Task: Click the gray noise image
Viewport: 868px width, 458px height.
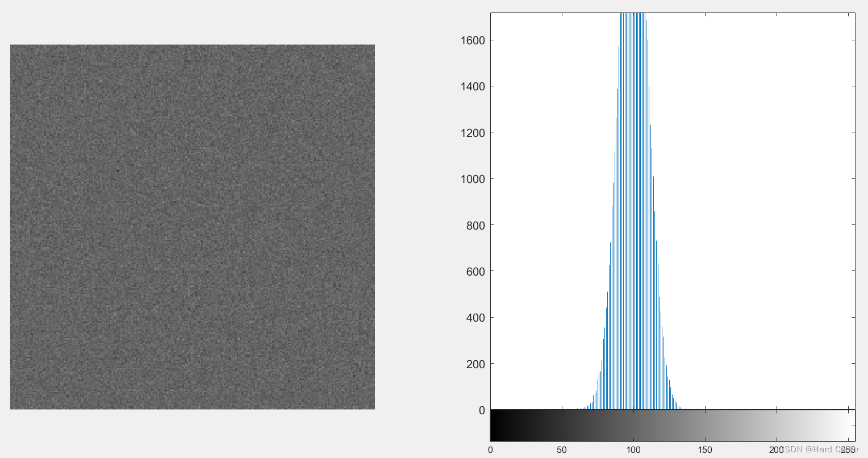Action: click(193, 227)
